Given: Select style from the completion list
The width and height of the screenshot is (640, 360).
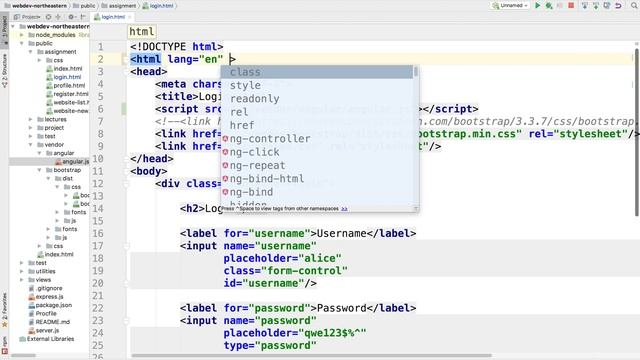Looking at the screenshot, I should pos(317,85).
